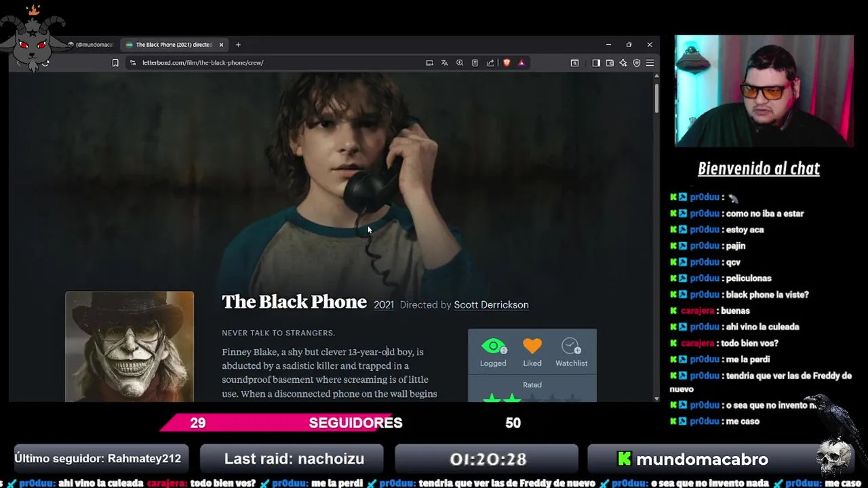Click the scrollbar down arrow
The image size is (868, 488).
656,399
